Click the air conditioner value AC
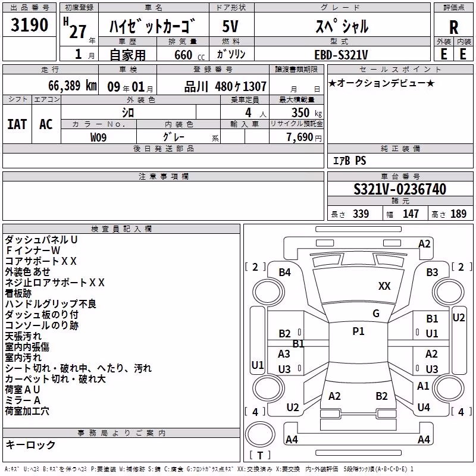 (x=46, y=124)
